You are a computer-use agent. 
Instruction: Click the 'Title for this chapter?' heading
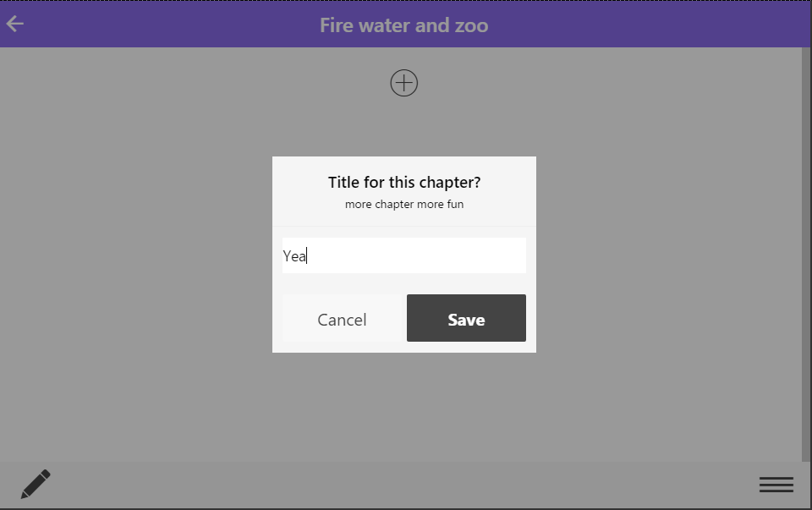pyautogui.click(x=404, y=183)
